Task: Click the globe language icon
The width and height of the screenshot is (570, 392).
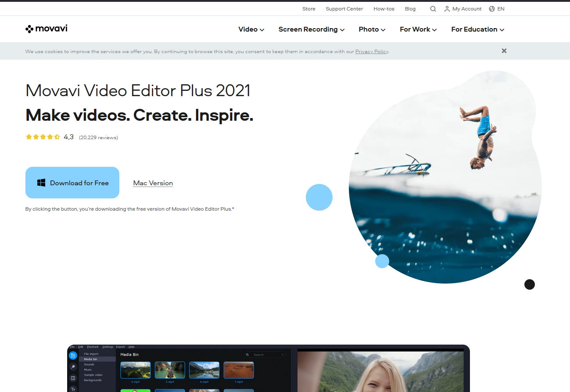Action: click(492, 9)
